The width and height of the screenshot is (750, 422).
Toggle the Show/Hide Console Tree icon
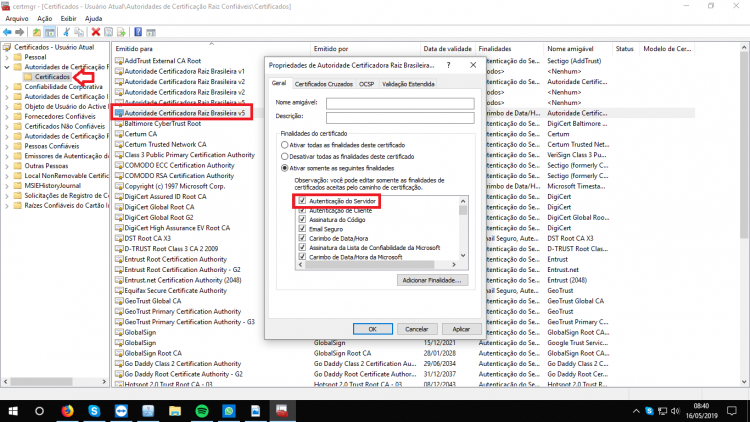(x=50, y=32)
